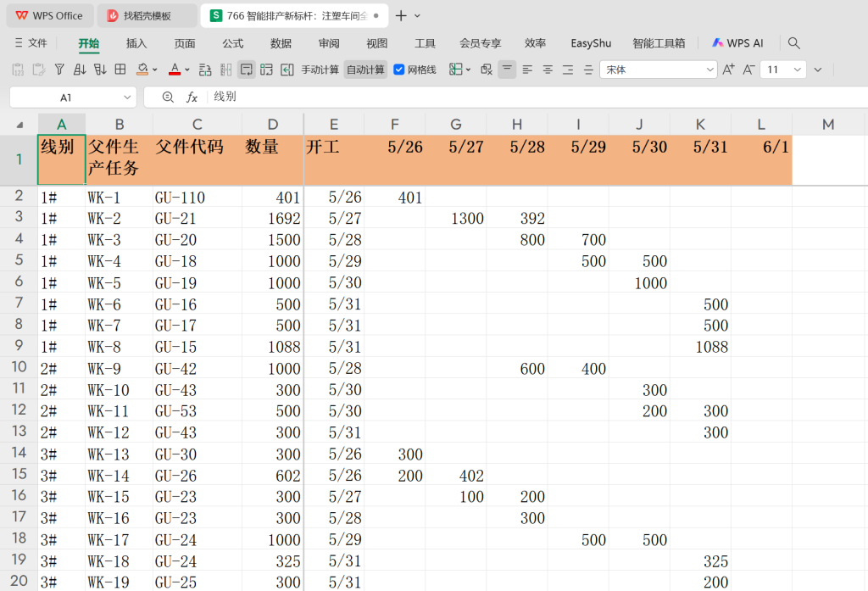The image size is (868, 591).
Task: Click the 1692 quantity cell
Action: pos(272,218)
